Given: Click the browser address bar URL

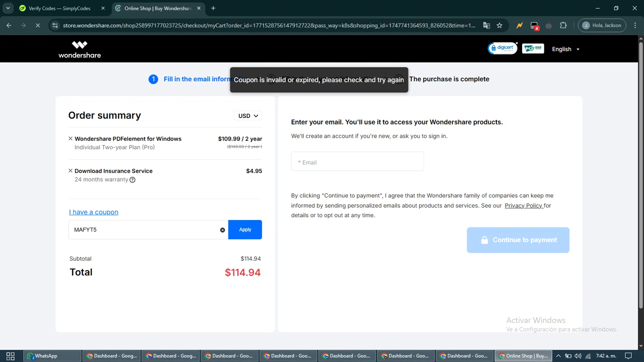Looking at the screenshot, I should tap(269, 25).
